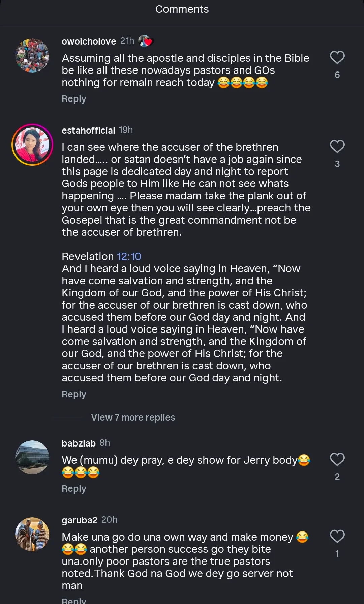This screenshot has height=604, width=364.
Task: Open babzlab's profile avatar
Action: coord(32,457)
